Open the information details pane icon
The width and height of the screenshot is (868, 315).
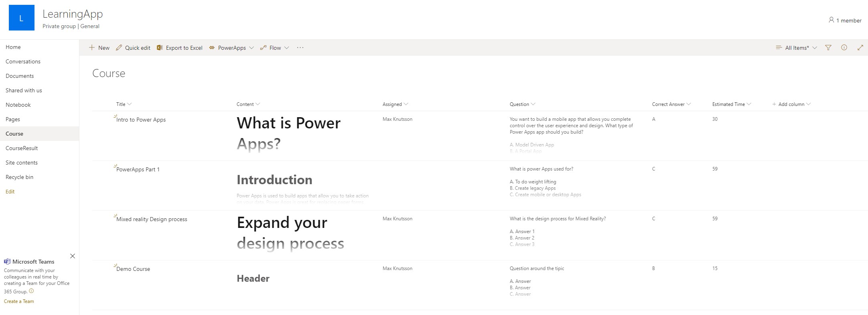coord(844,47)
